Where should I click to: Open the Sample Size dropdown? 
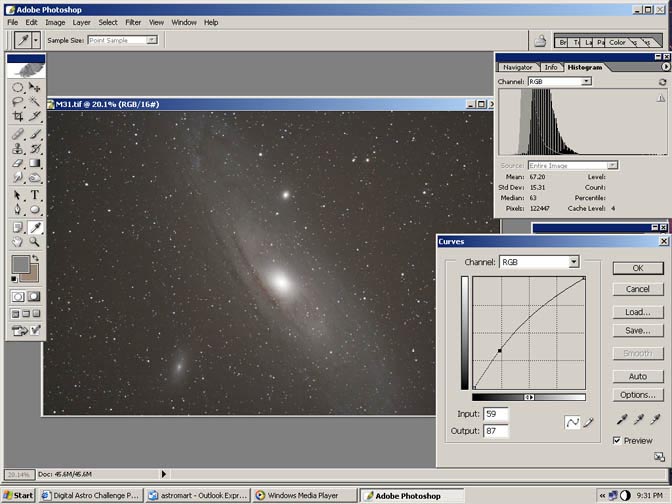(151, 40)
